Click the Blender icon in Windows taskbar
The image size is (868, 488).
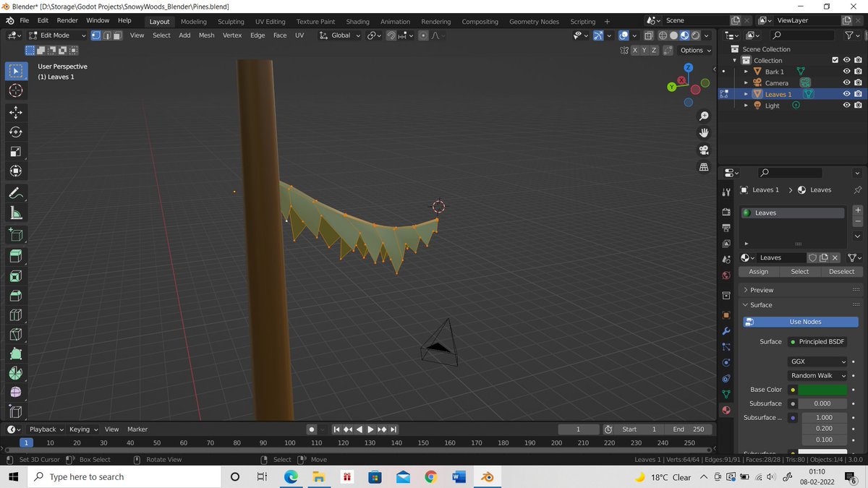(x=487, y=477)
